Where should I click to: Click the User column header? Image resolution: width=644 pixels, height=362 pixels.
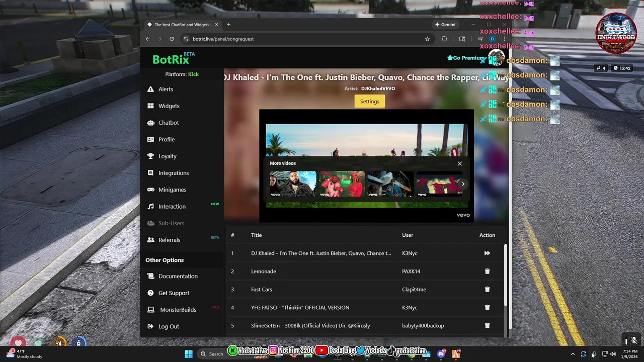[408, 235]
